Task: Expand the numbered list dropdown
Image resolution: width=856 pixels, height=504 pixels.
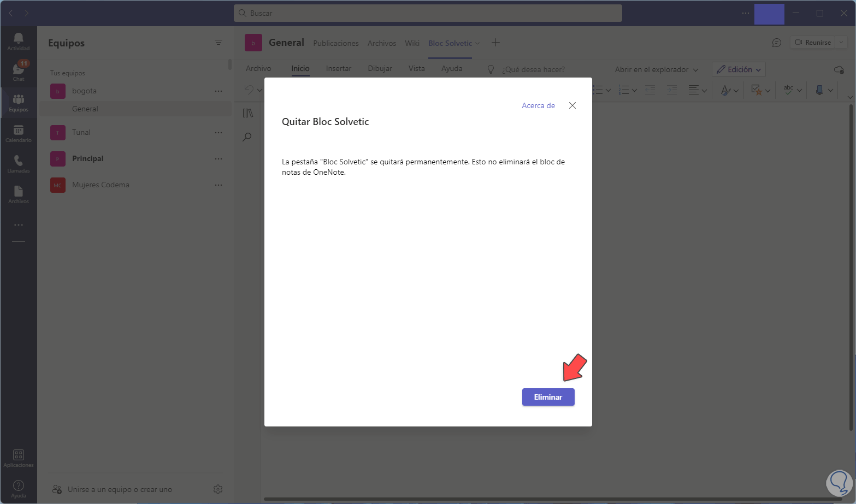Action: point(634,91)
